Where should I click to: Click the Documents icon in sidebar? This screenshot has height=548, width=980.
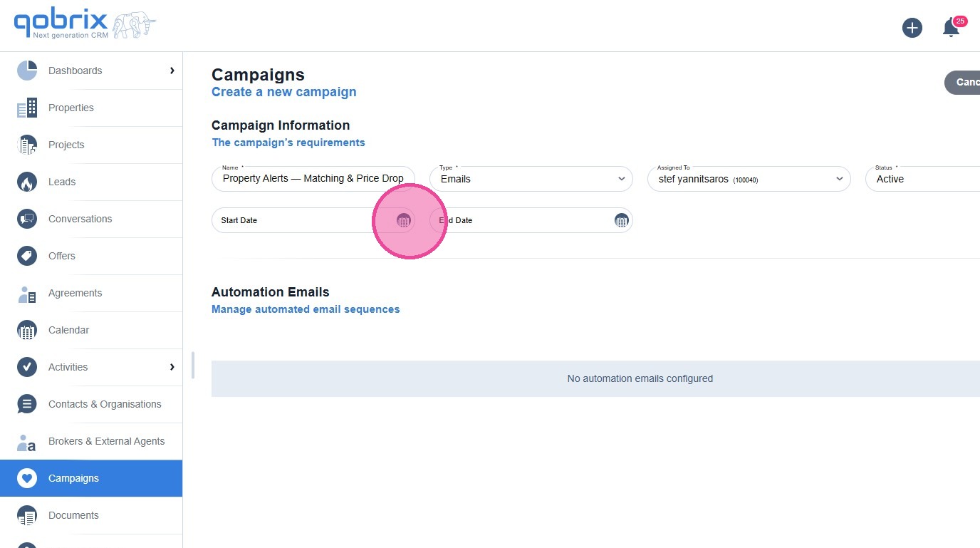27,515
